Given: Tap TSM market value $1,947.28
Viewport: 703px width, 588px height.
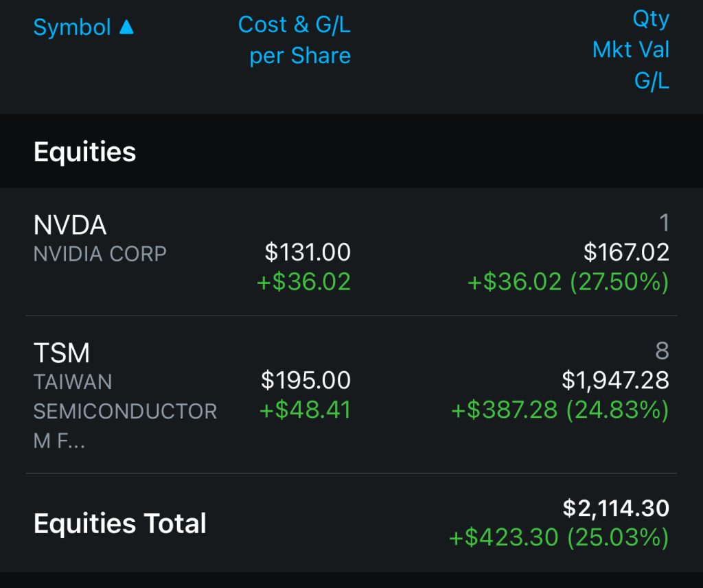Looking at the screenshot, I should click(615, 380).
